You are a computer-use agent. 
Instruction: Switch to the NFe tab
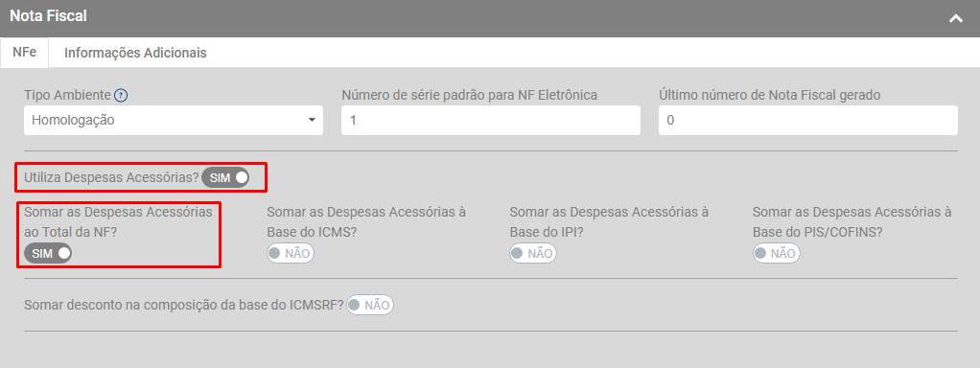[x=24, y=53]
